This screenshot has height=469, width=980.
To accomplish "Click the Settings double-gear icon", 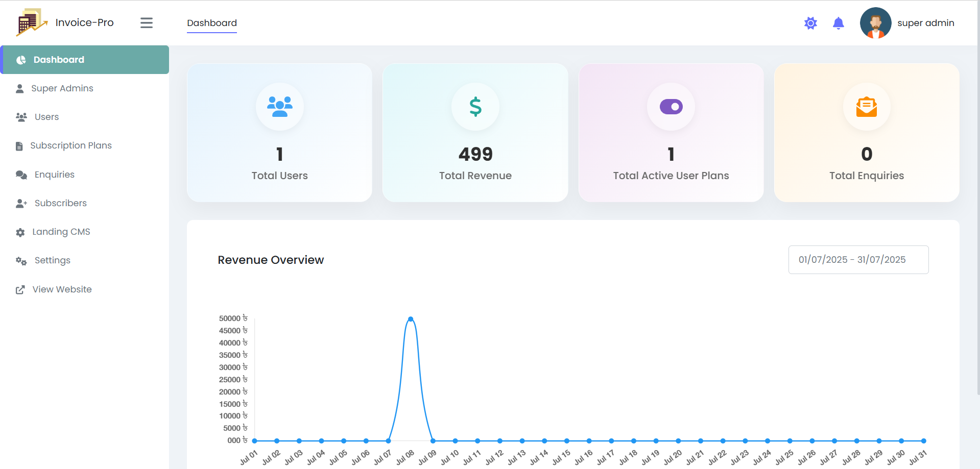I will [x=21, y=261].
